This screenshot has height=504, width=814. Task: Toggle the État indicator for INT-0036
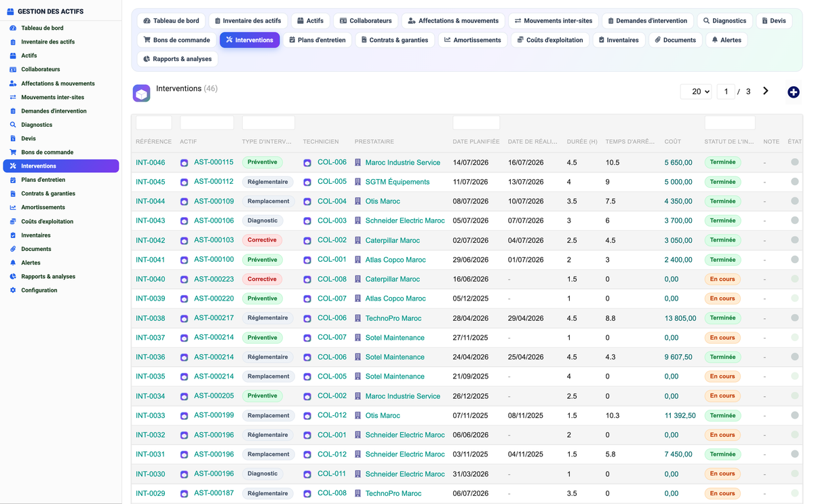click(795, 357)
